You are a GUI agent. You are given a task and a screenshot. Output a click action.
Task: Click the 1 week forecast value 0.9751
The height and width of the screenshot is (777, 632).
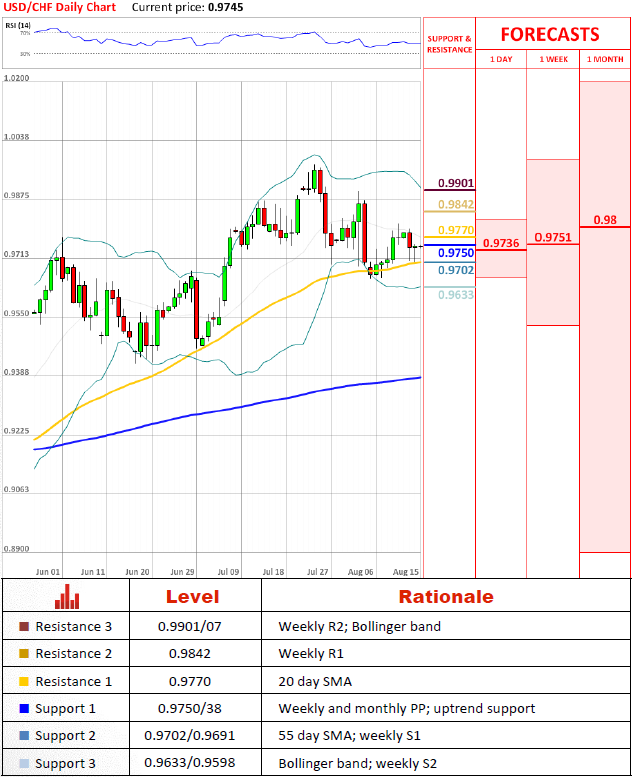[553, 237]
